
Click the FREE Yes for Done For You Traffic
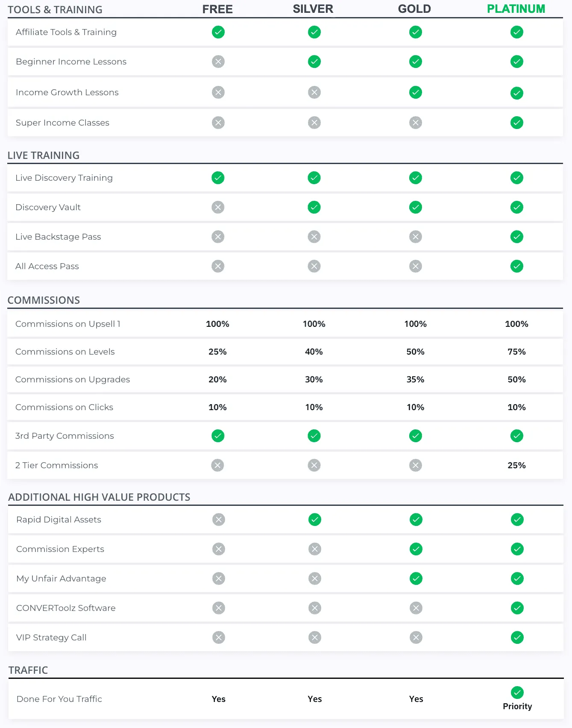click(x=219, y=699)
